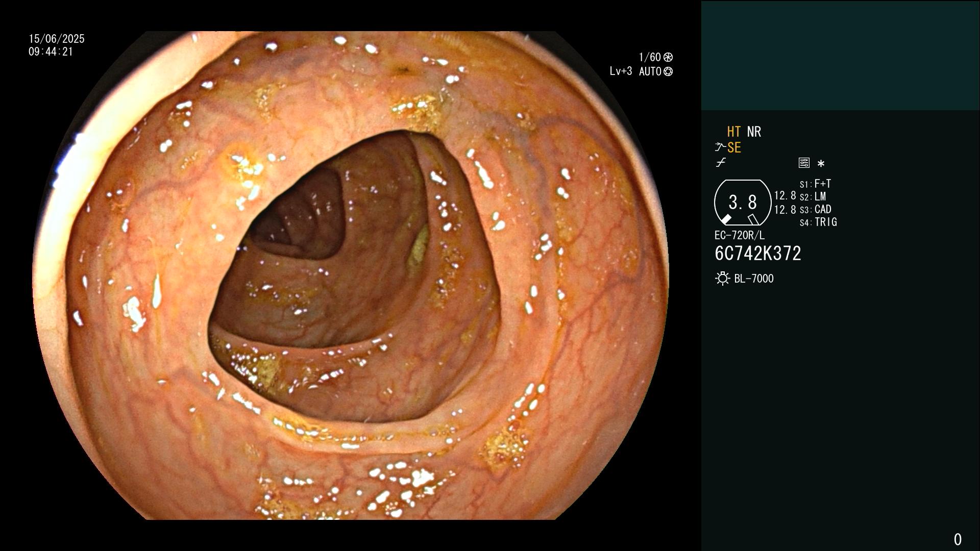Click the lower 12.8 value
The image size is (980, 551).
tap(785, 210)
